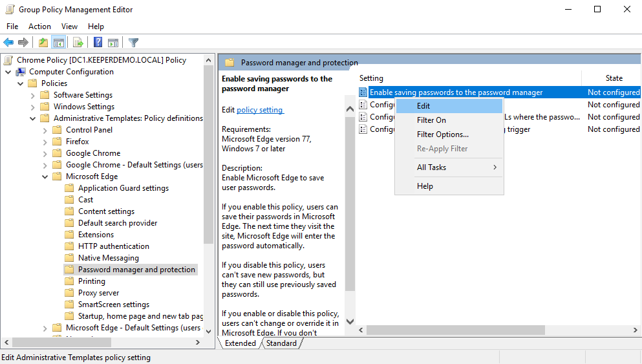The width and height of the screenshot is (642, 364).
Task: Click the Filter funnel toolbar icon
Action: coord(133,43)
